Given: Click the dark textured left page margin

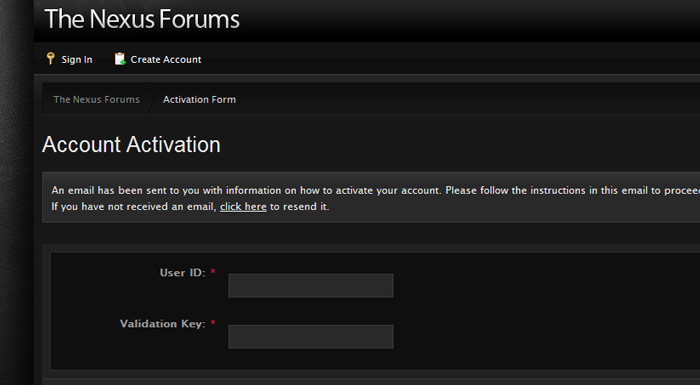Looking at the screenshot, I should point(17,192).
